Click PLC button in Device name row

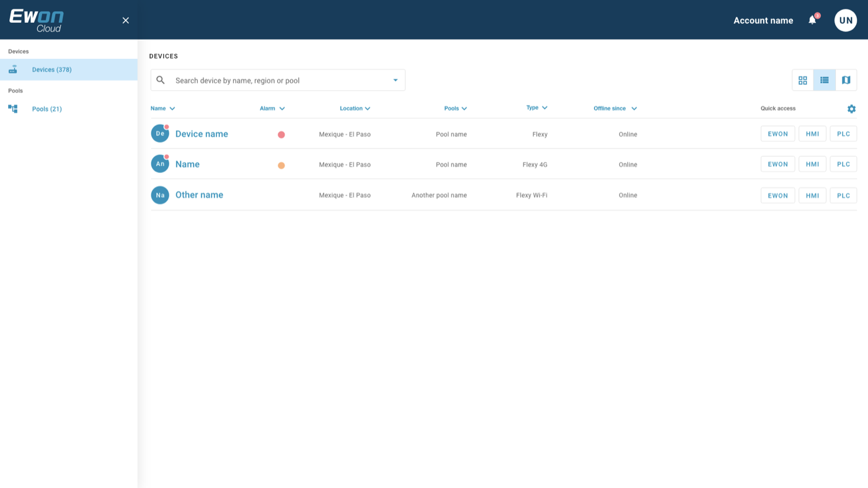pyautogui.click(x=843, y=134)
